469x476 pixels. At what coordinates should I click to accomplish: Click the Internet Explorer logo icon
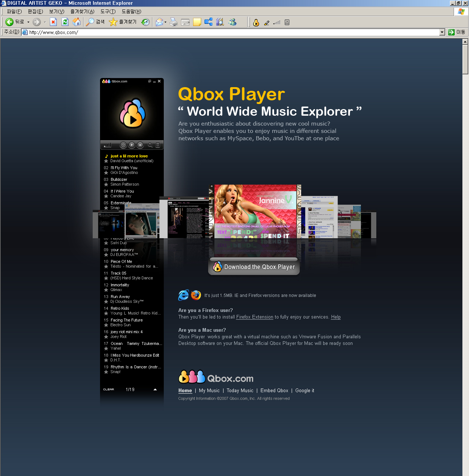(x=184, y=295)
